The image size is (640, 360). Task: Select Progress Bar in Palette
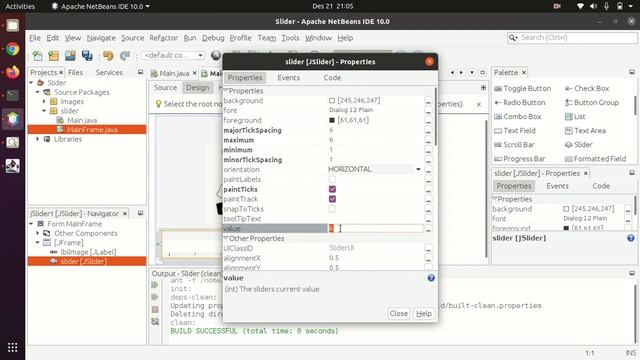520,159
